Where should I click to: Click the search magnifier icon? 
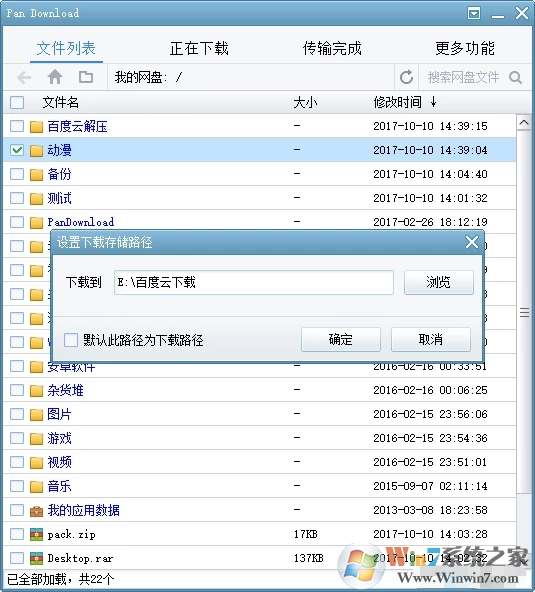click(x=515, y=77)
